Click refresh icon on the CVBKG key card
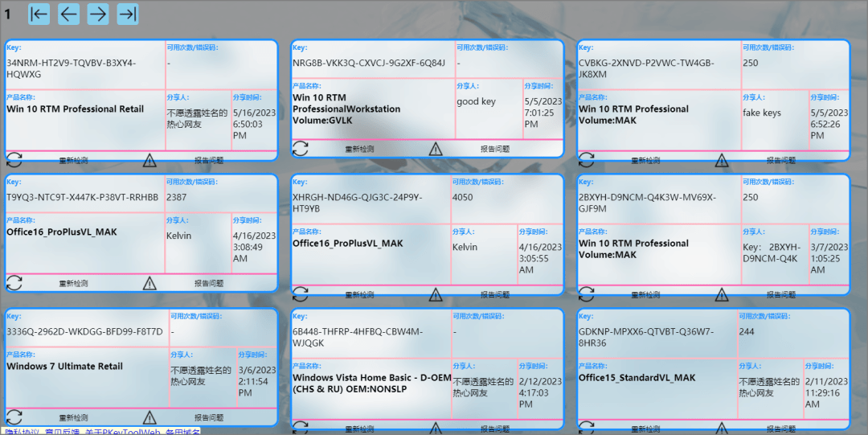This screenshot has width=868, height=435. [x=587, y=159]
